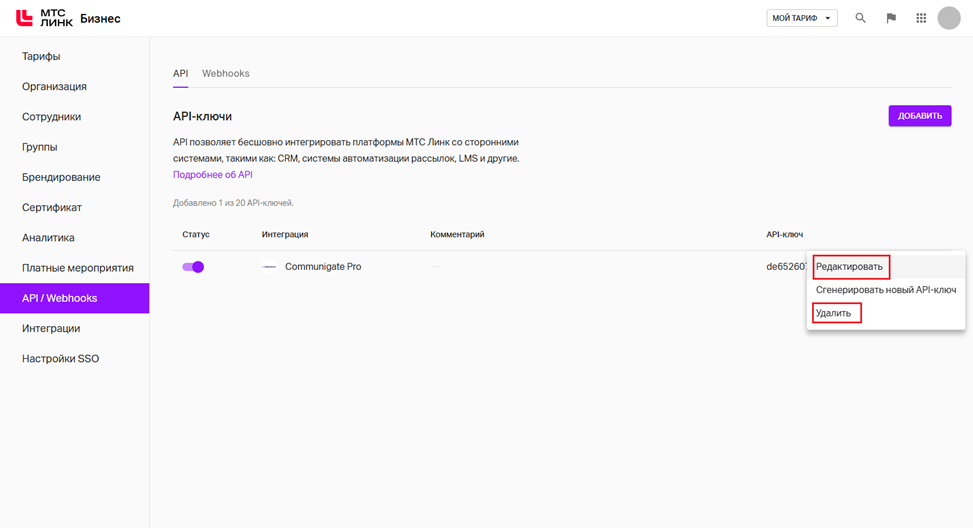Open Брендирование sidebar section
Viewport: 973px width, 528px height.
pos(61,177)
